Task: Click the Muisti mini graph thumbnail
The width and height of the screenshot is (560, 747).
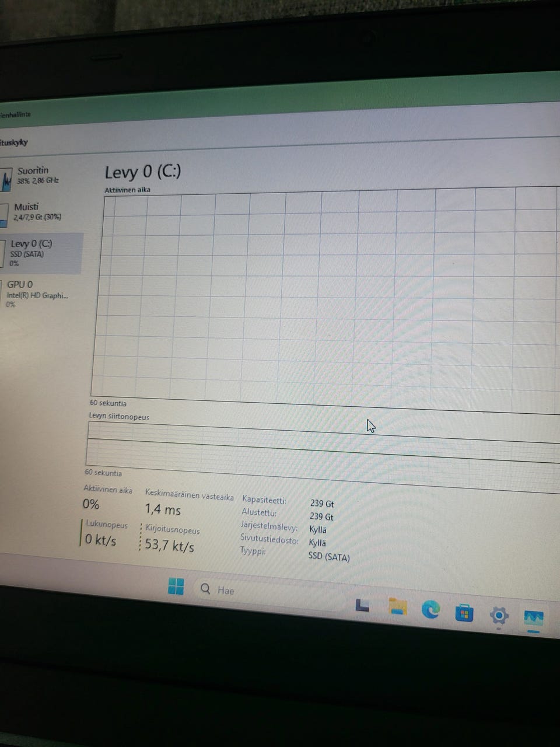Action: (x=4, y=215)
